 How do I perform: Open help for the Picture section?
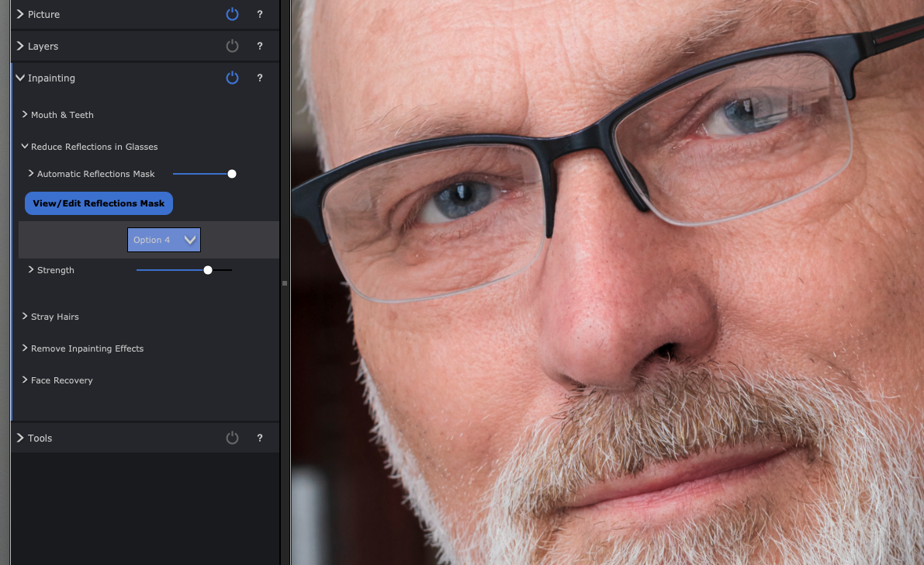click(x=260, y=14)
